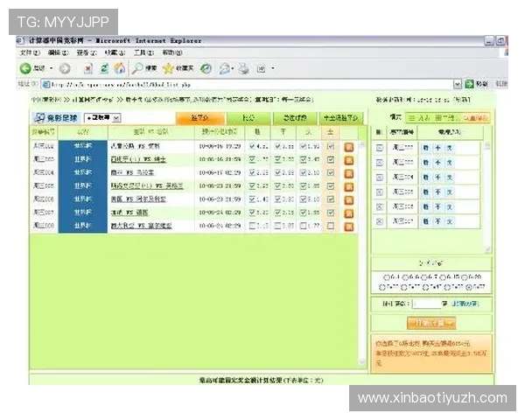Click the Edit page icon after Print
The image size is (525, 420).
coord(261,68)
